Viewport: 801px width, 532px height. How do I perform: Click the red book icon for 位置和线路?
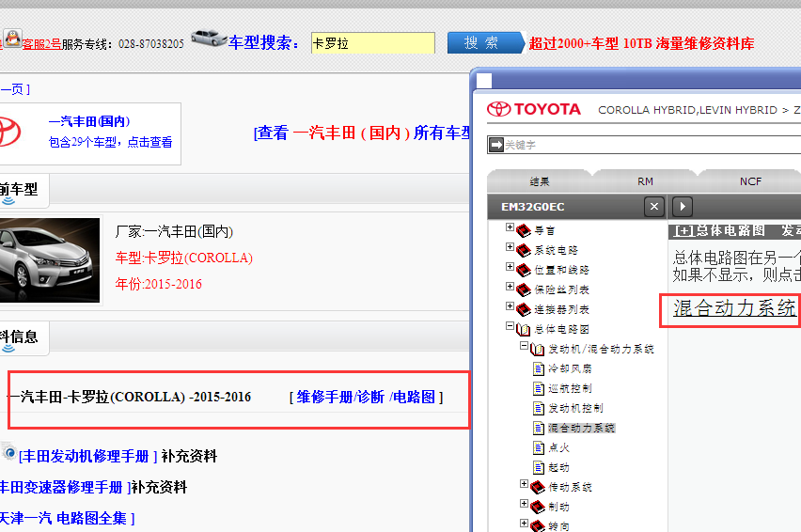click(524, 270)
